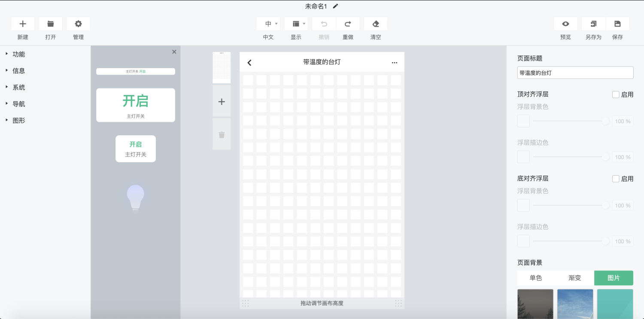Select the slim 主灯开关 开启 bar component

[136, 71]
